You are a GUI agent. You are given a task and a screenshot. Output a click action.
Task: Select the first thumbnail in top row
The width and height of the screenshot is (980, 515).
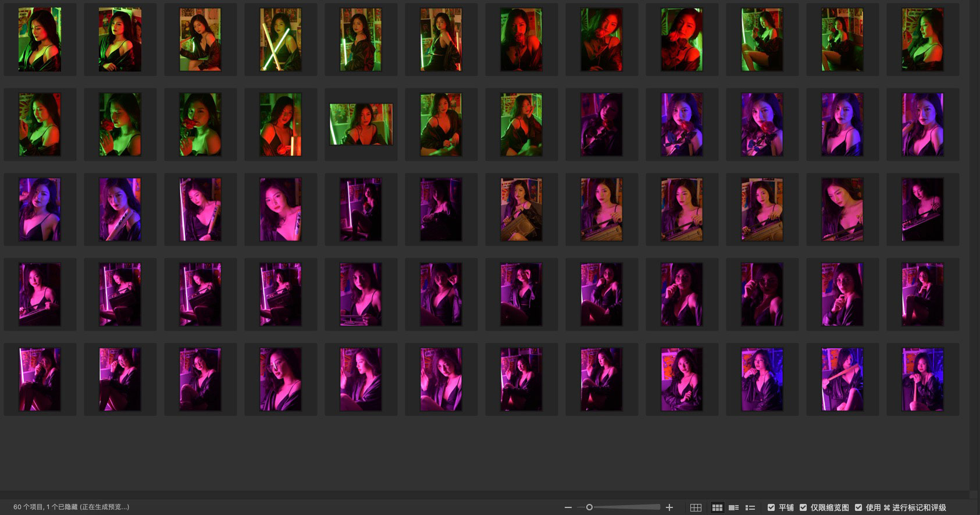click(40, 40)
